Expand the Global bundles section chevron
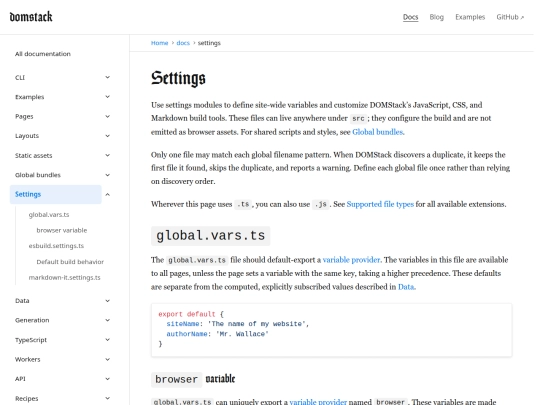This screenshot has width=540, height=405. [x=107, y=175]
